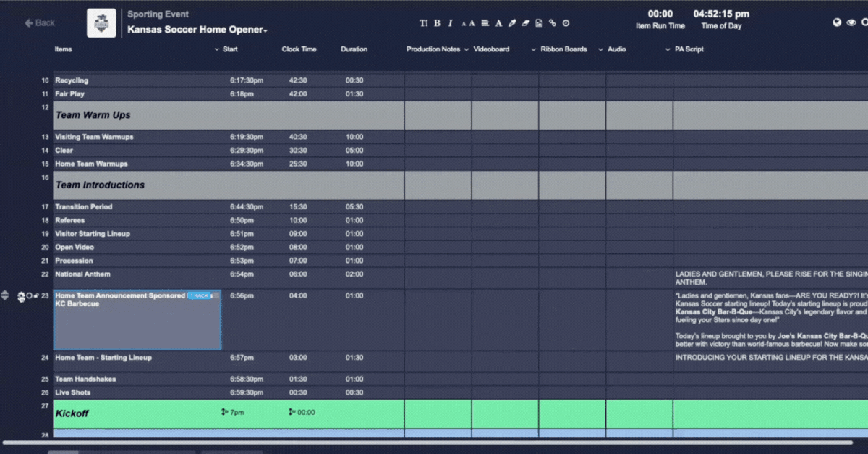
Task: Open the Audio column dropdown arrow
Action: 668,50
